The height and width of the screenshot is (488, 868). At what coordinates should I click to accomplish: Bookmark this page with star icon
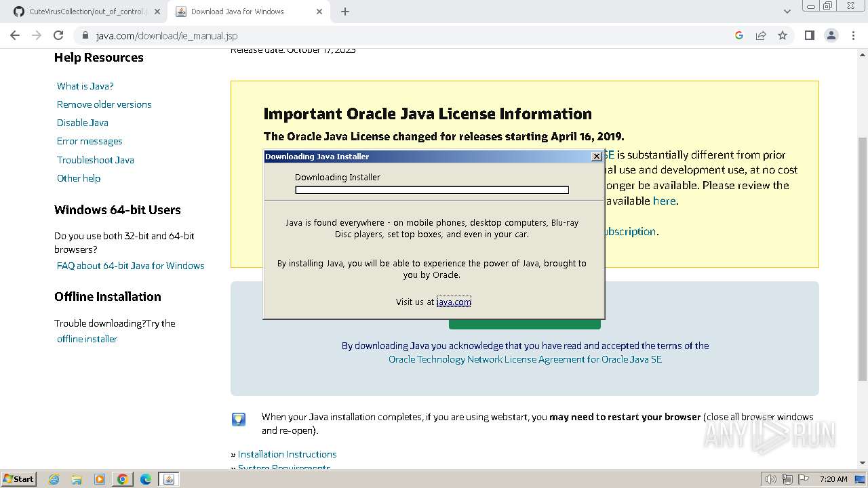(783, 35)
